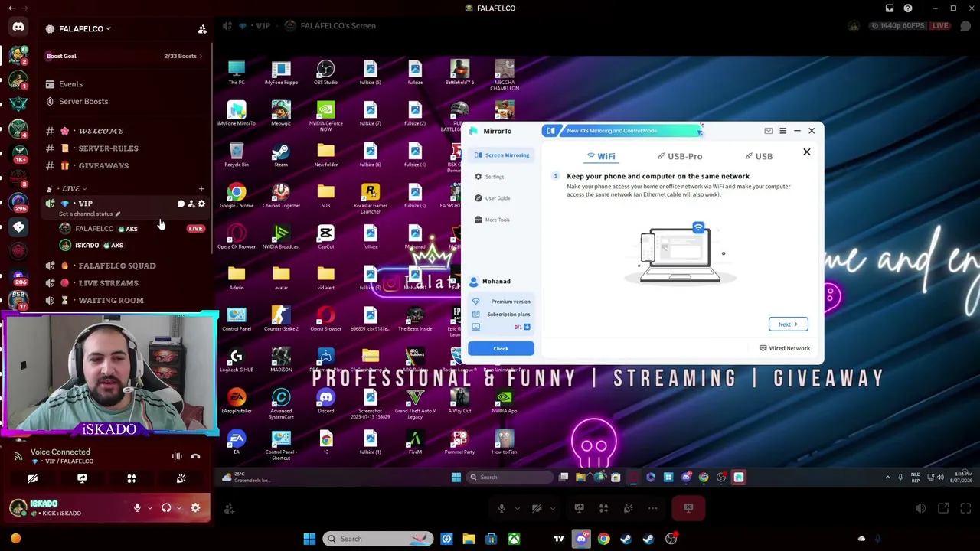This screenshot has height=551, width=980.
Task: Open File Explorer from the taskbar
Action: tap(469, 539)
